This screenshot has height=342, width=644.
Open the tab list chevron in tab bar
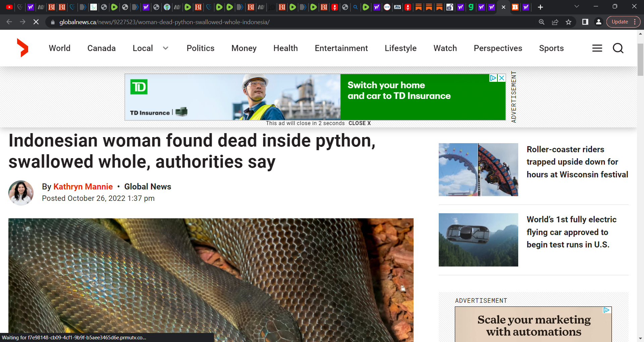point(576,6)
